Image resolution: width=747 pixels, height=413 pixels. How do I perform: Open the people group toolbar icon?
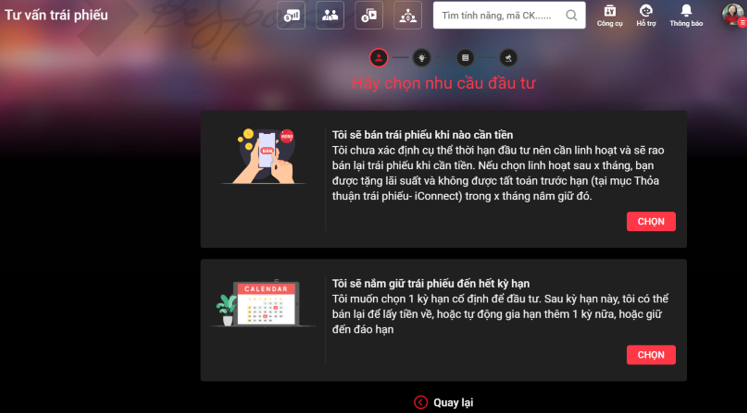[x=330, y=16]
